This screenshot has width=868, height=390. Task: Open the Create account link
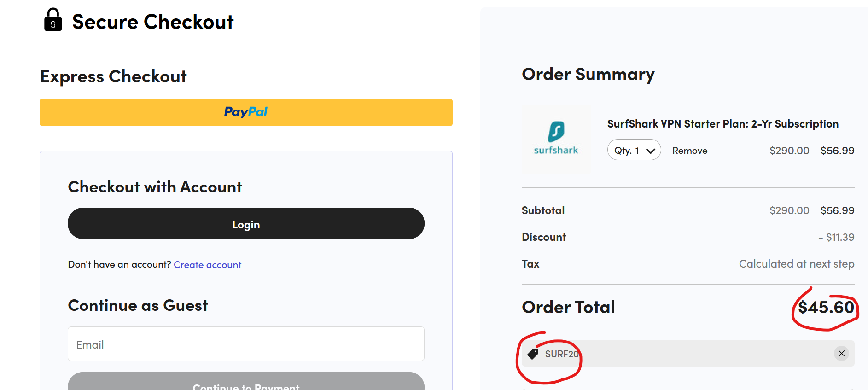tap(207, 264)
